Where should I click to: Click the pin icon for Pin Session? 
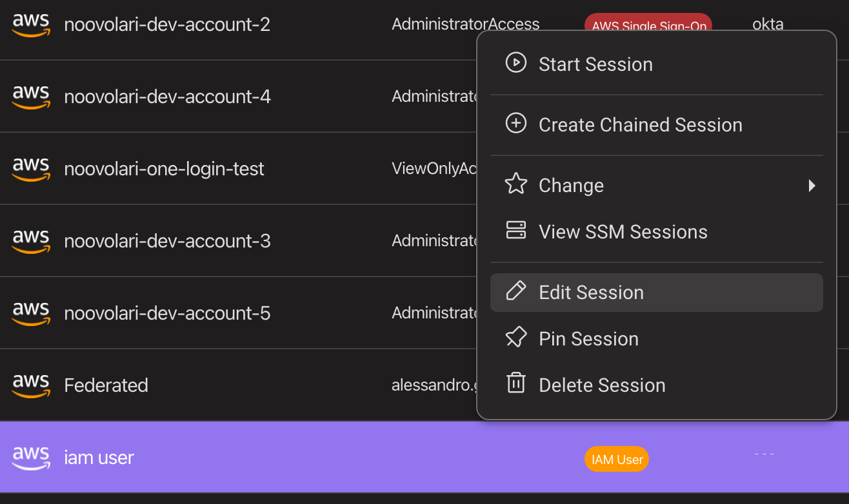click(x=515, y=338)
